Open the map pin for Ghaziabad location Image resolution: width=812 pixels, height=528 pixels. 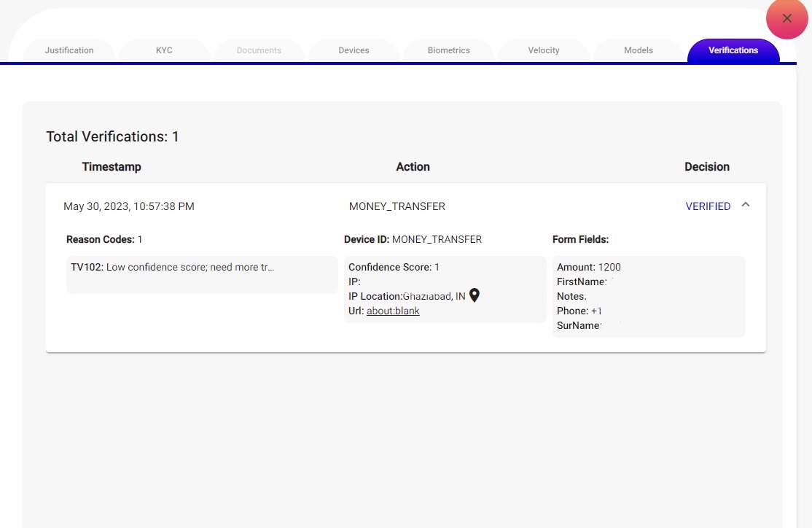pyautogui.click(x=475, y=295)
